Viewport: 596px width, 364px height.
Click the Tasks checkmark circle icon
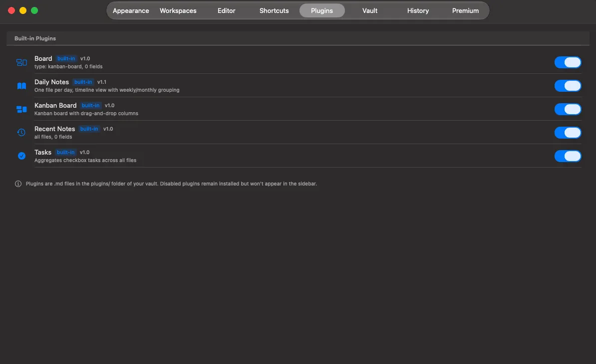21,156
